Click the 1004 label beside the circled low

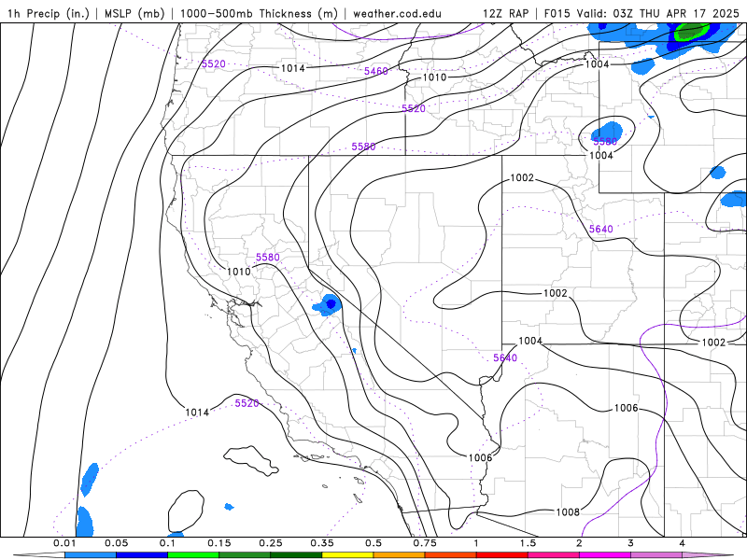coord(601,155)
